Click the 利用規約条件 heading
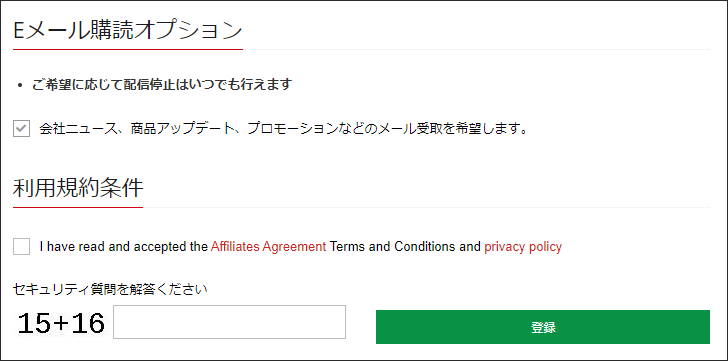 pos(78,189)
